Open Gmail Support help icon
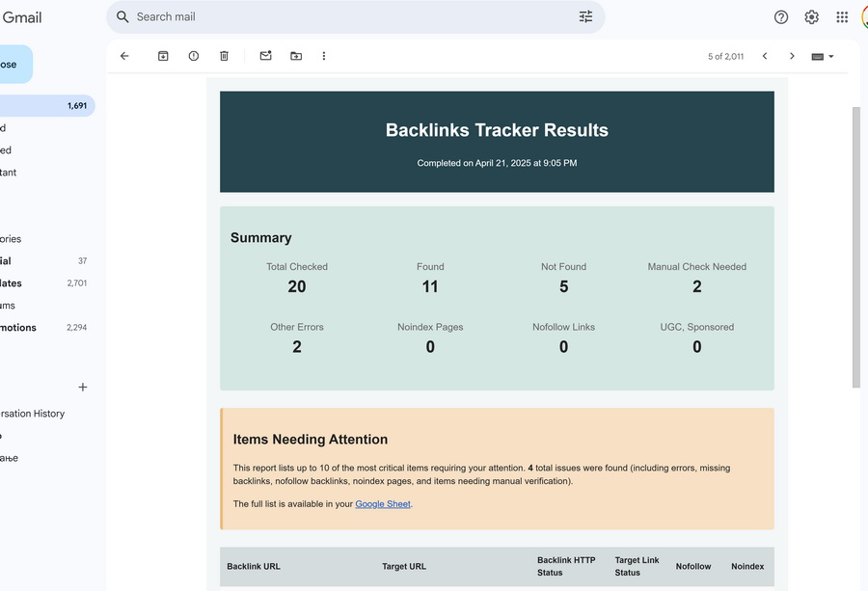This screenshot has width=868, height=591. (781, 17)
